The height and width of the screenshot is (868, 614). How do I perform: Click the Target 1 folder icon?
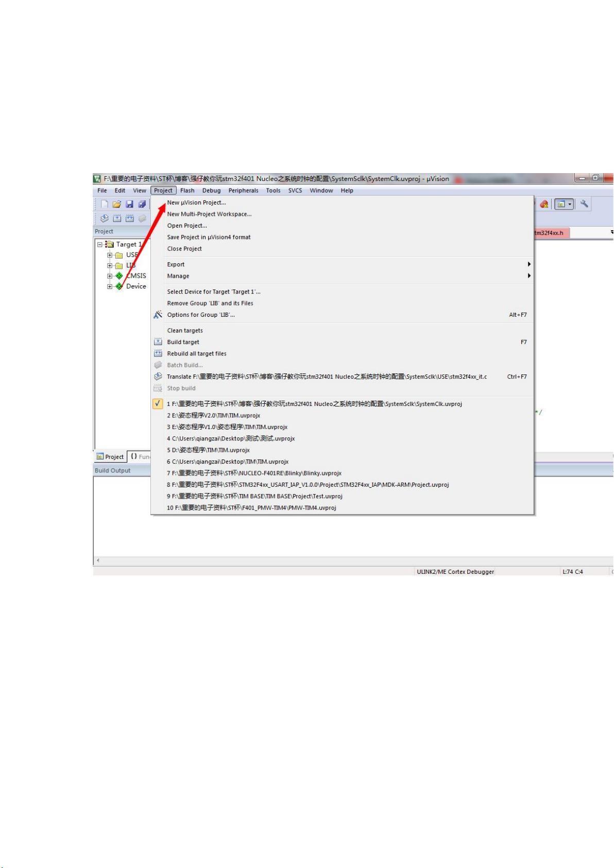pos(109,244)
